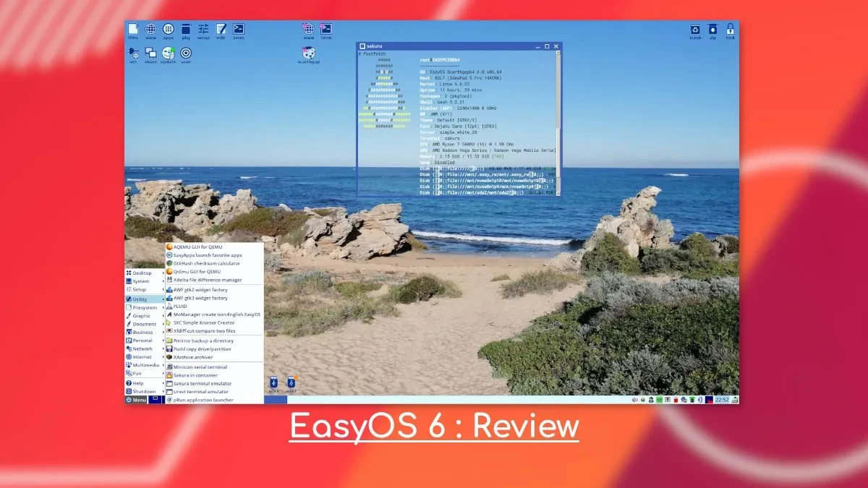Launch EasyApps launch favorite apps
868x488 pixels.
point(215,254)
